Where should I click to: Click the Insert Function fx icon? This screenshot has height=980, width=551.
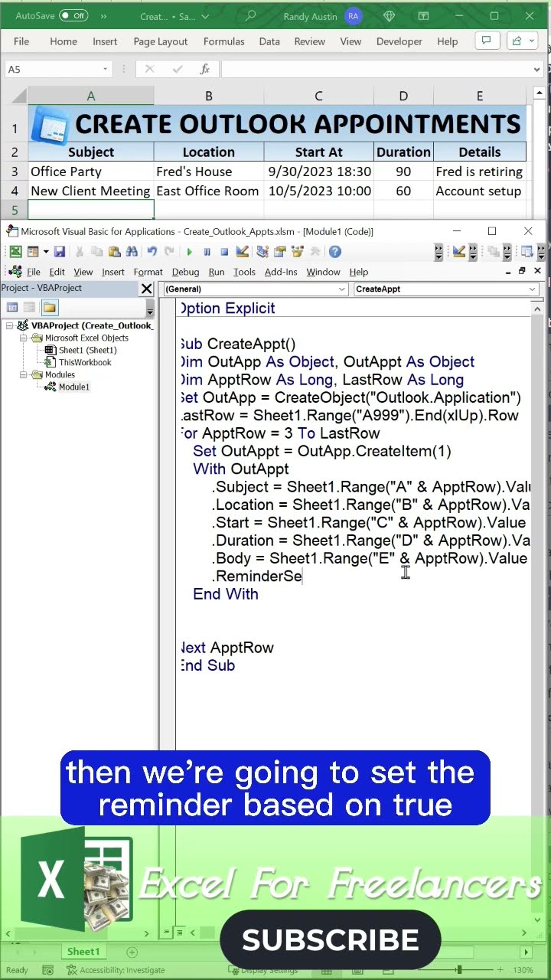coord(205,69)
